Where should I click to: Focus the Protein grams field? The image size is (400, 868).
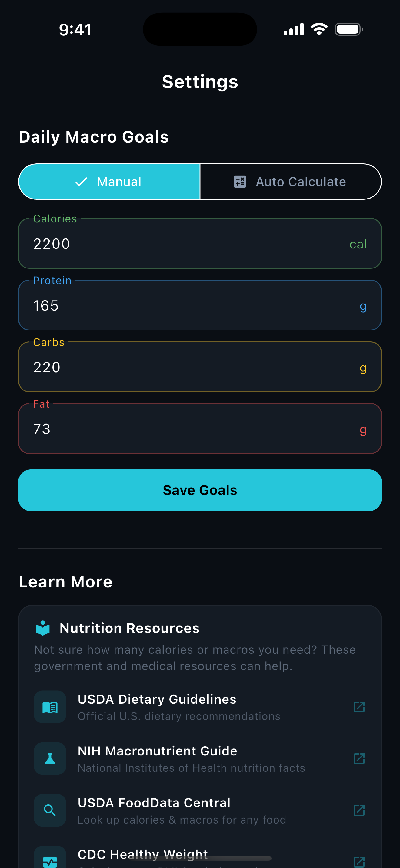pyautogui.click(x=189, y=306)
